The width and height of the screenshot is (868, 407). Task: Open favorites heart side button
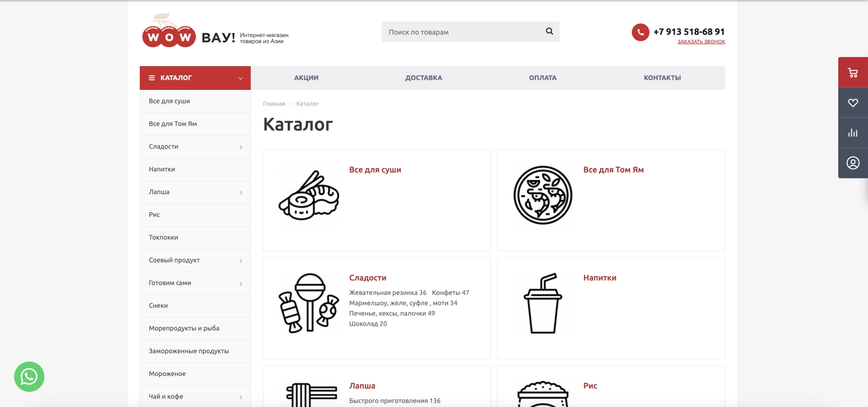pyautogui.click(x=853, y=103)
